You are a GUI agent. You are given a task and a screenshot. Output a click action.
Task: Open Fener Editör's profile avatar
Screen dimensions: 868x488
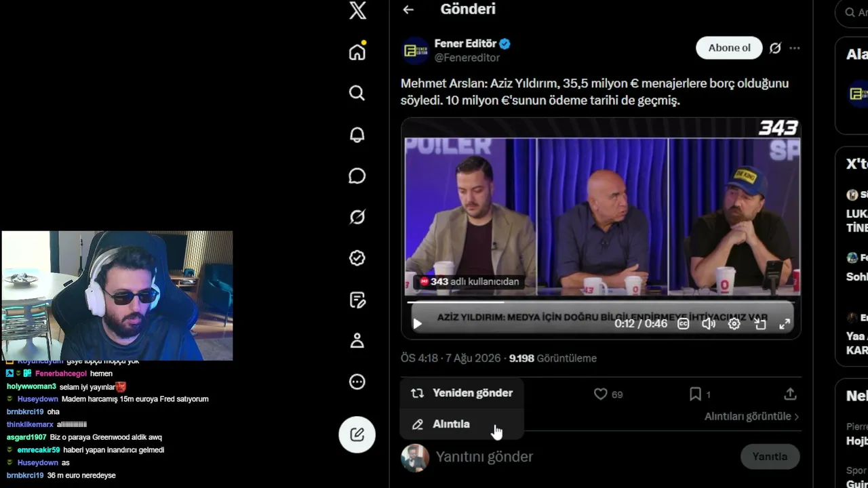[x=414, y=50]
